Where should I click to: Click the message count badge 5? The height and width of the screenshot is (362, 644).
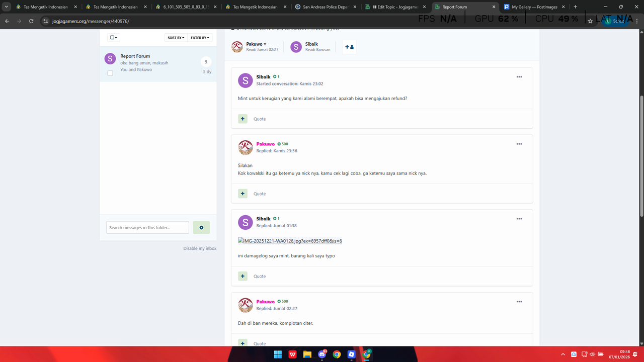[206, 62]
